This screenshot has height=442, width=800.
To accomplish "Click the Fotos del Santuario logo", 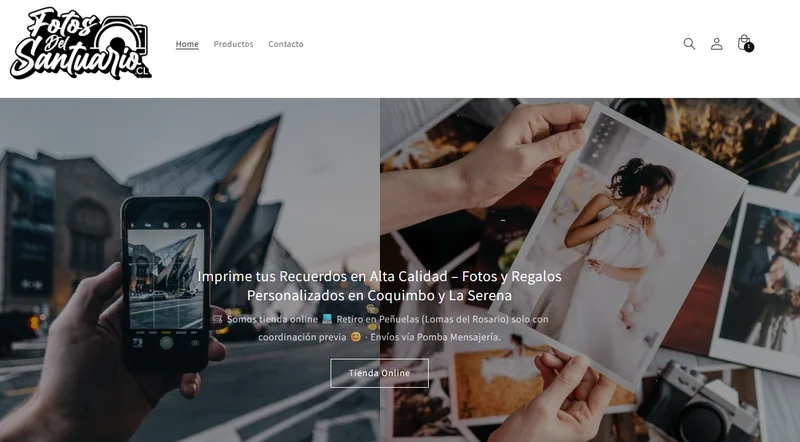I will click(x=81, y=44).
